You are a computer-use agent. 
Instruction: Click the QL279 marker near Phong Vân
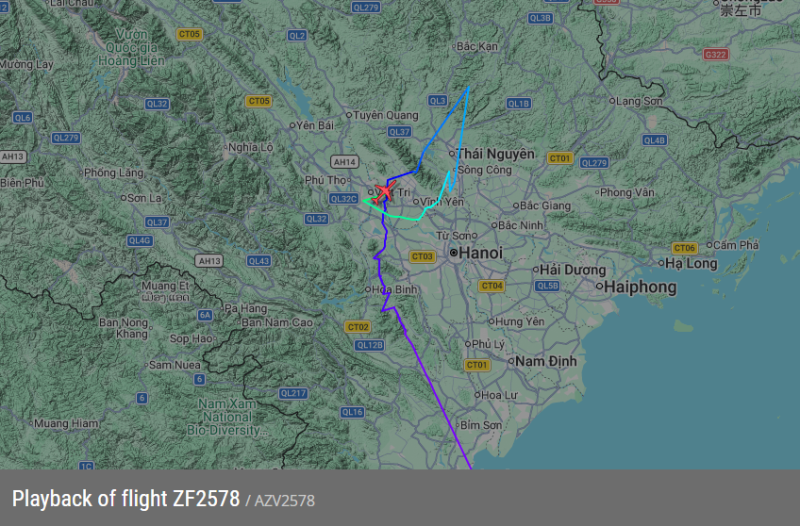(x=594, y=163)
